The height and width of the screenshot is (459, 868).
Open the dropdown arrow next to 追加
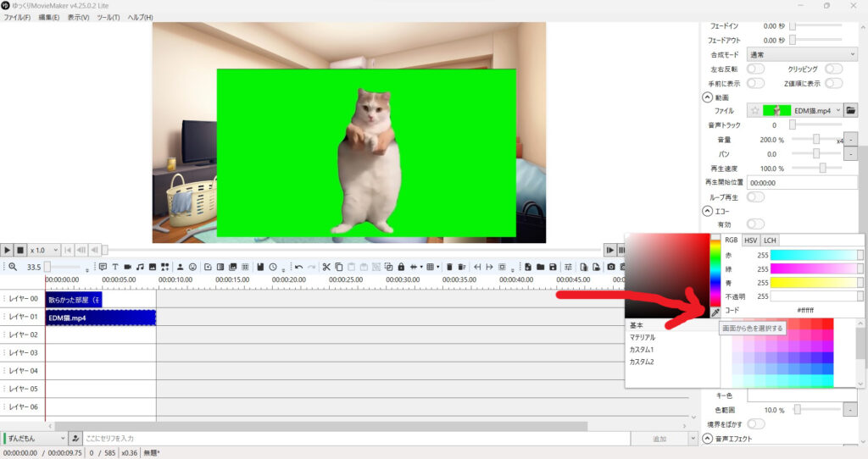[x=693, y=438]
